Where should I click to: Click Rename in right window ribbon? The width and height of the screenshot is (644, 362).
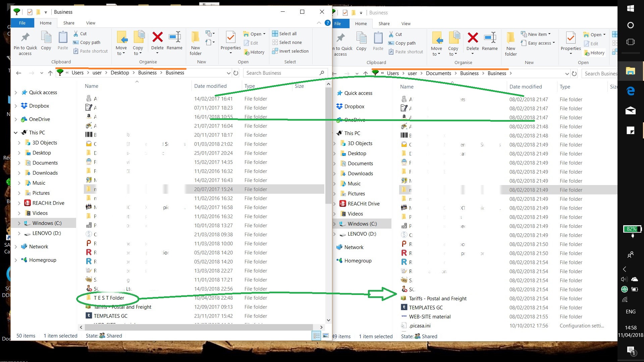490,41
